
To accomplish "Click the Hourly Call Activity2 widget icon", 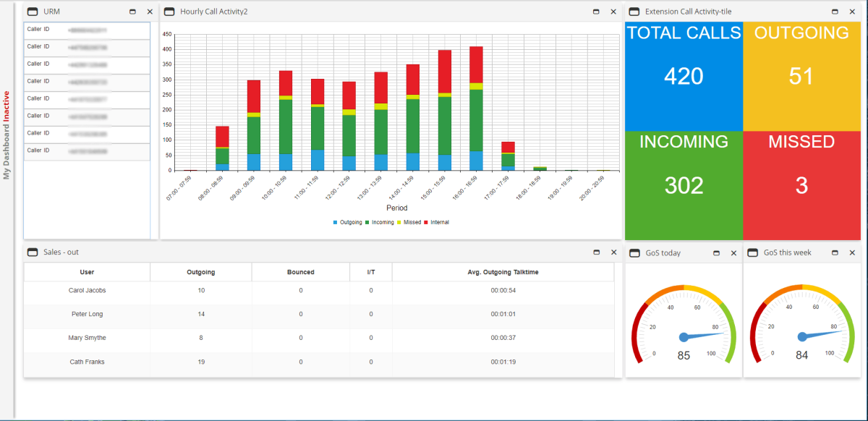I will 169,11.
